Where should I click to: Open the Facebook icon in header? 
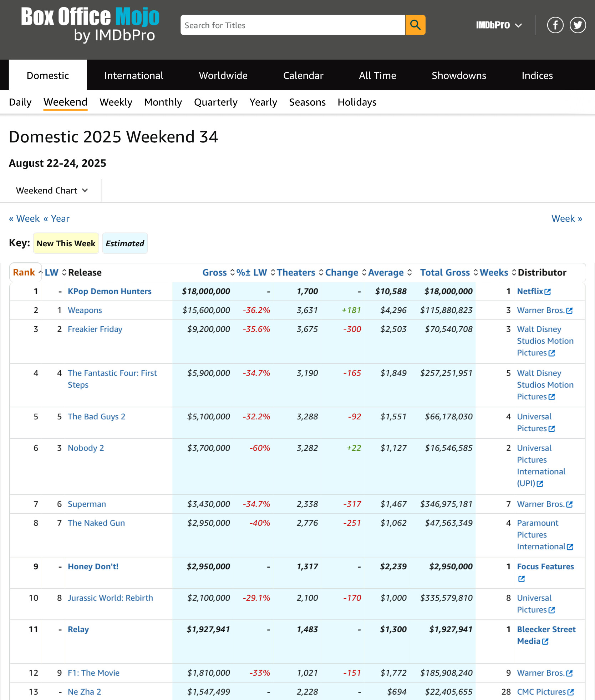[x=555, y=25]
